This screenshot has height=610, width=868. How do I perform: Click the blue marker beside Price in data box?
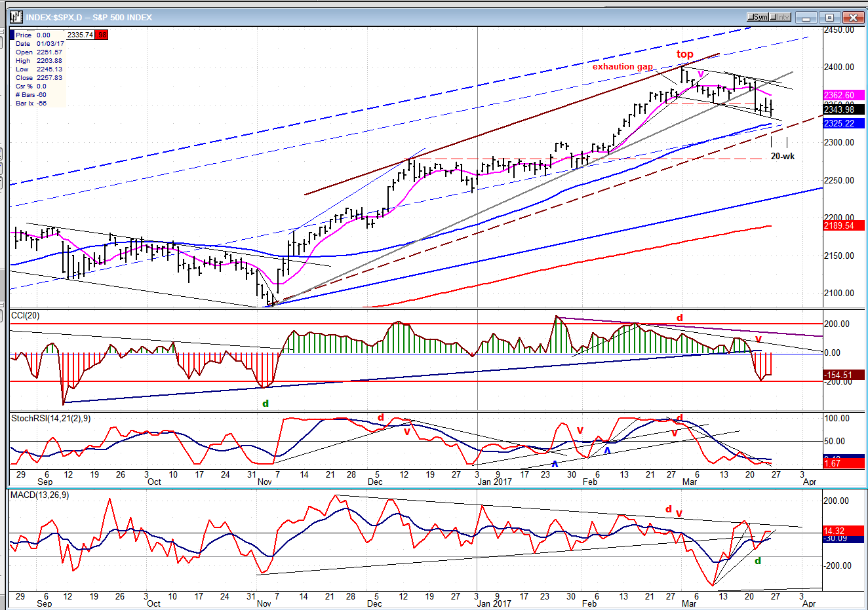pyautogui.click(x=12, y=35)
